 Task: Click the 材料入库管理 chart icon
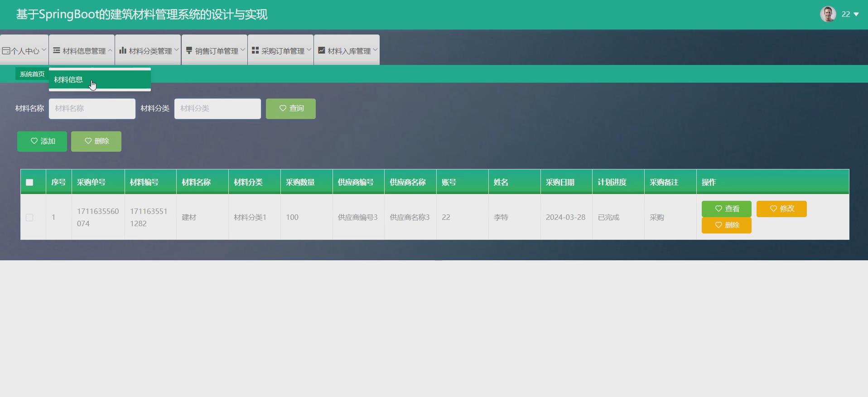coord(322,50)
